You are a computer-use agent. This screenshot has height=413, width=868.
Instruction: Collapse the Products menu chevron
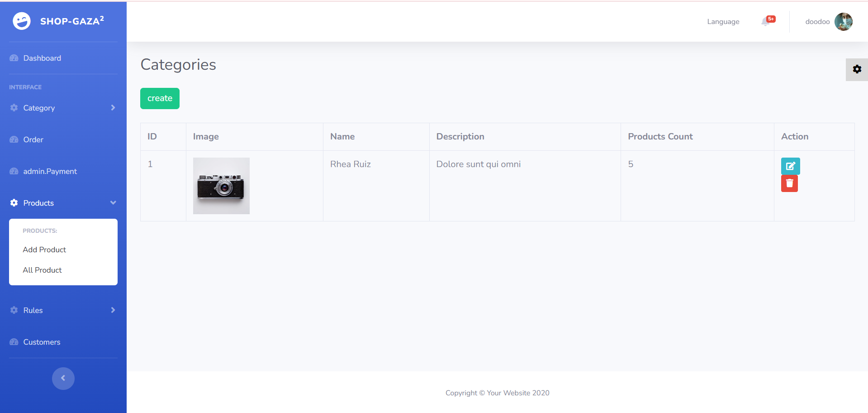113,203
